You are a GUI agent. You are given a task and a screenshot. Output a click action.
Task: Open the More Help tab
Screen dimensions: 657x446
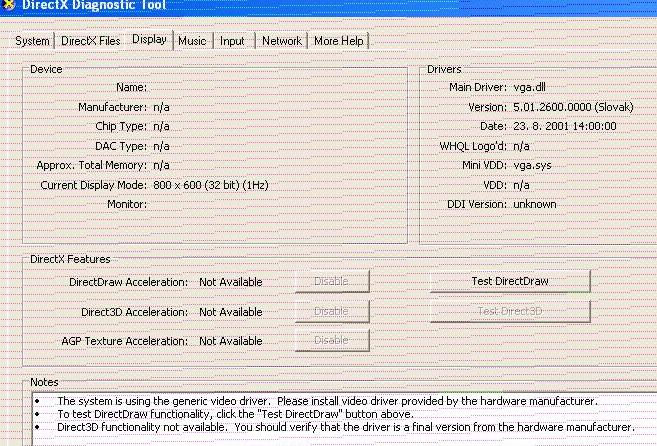click(x=339, y=41)
